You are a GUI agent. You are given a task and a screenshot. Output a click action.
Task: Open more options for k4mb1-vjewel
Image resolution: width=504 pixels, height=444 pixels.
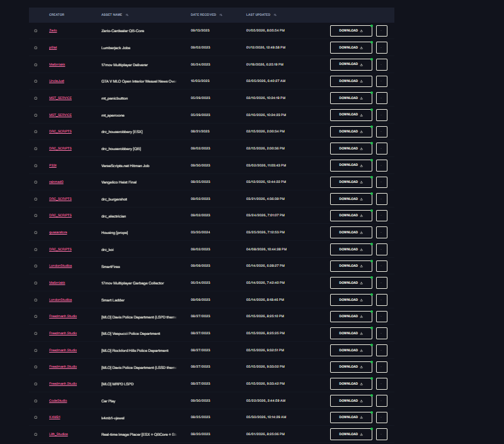point(382,418)
